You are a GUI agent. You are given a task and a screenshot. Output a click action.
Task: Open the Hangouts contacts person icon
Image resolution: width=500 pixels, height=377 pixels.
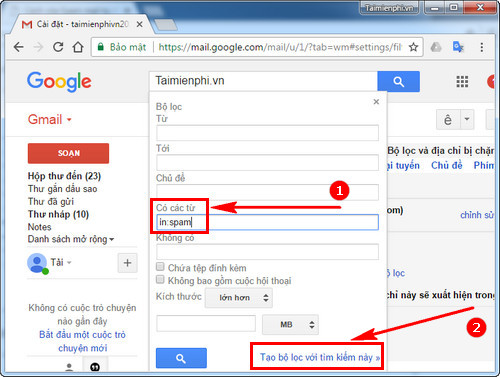pos(69,367)
